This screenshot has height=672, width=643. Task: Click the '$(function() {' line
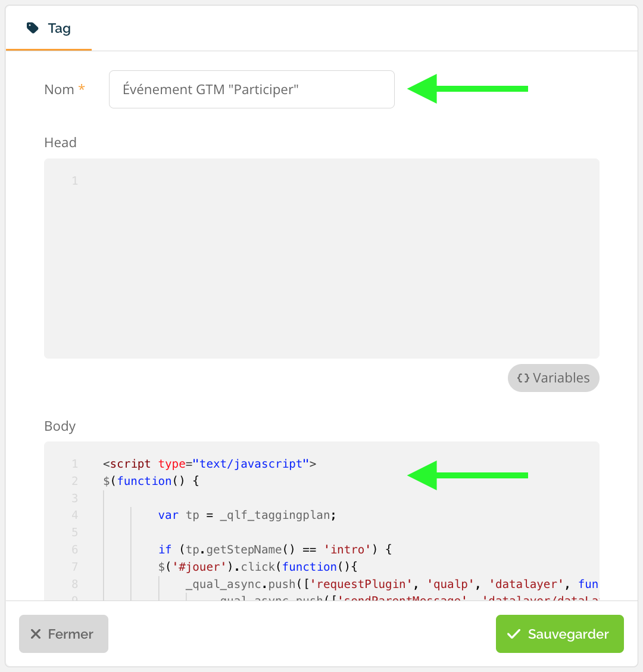tap(151, 481)
